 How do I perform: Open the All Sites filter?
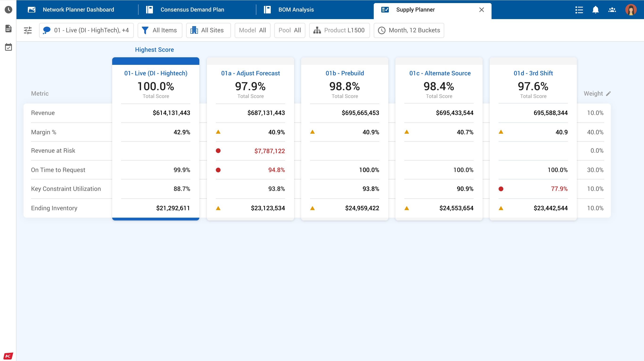pyautogui.click(x=208, y=30)
